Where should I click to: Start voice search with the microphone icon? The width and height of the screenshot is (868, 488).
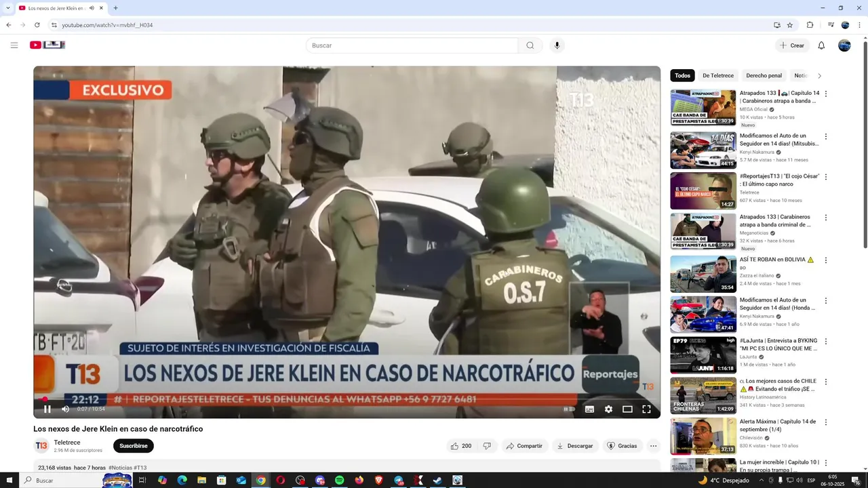point(557,45)
